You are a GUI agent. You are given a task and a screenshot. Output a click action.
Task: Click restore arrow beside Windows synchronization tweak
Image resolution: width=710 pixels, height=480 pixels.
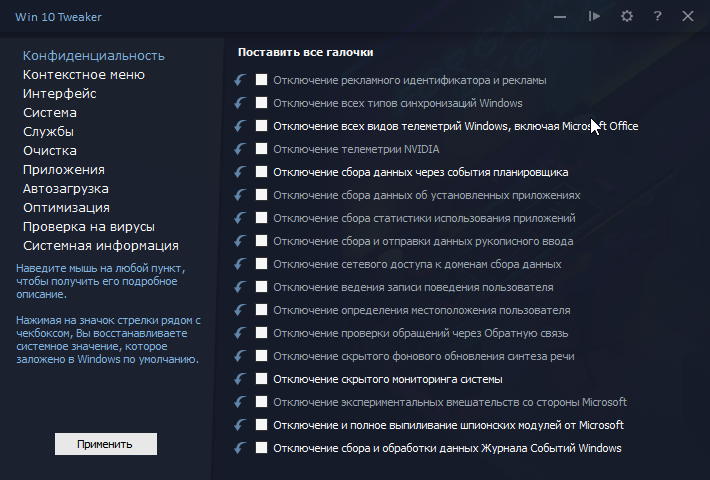[x=240, y=103]
